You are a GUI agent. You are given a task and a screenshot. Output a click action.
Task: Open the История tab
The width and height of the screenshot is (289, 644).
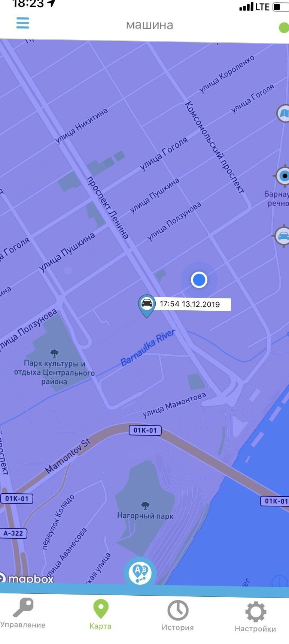point(178,615)
